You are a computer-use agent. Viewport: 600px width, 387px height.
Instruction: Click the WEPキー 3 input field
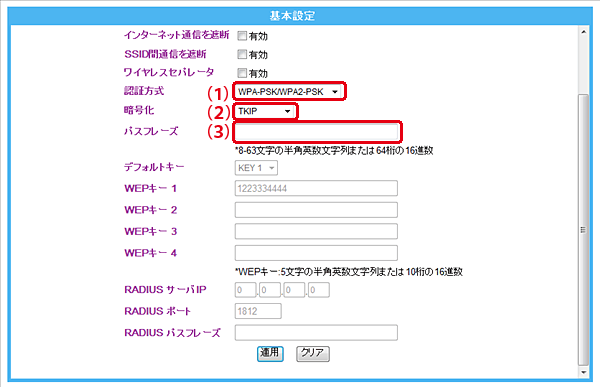point(316,231)
